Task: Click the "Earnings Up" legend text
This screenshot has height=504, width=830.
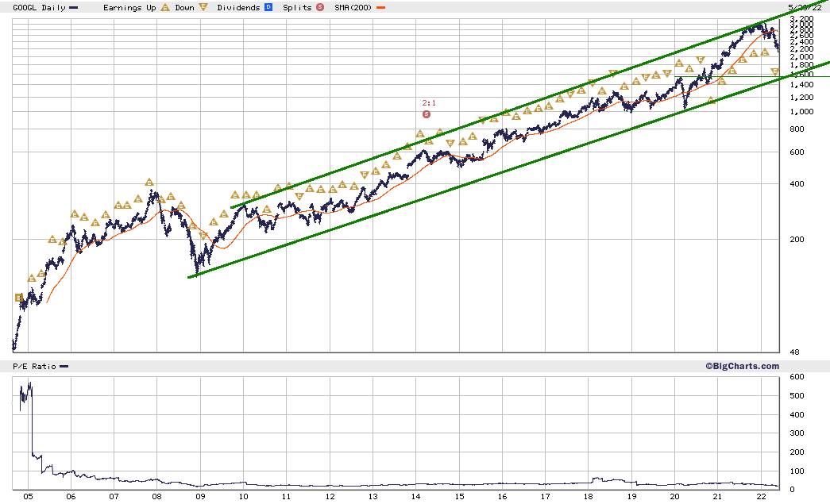Action: (x=129, y=7)
